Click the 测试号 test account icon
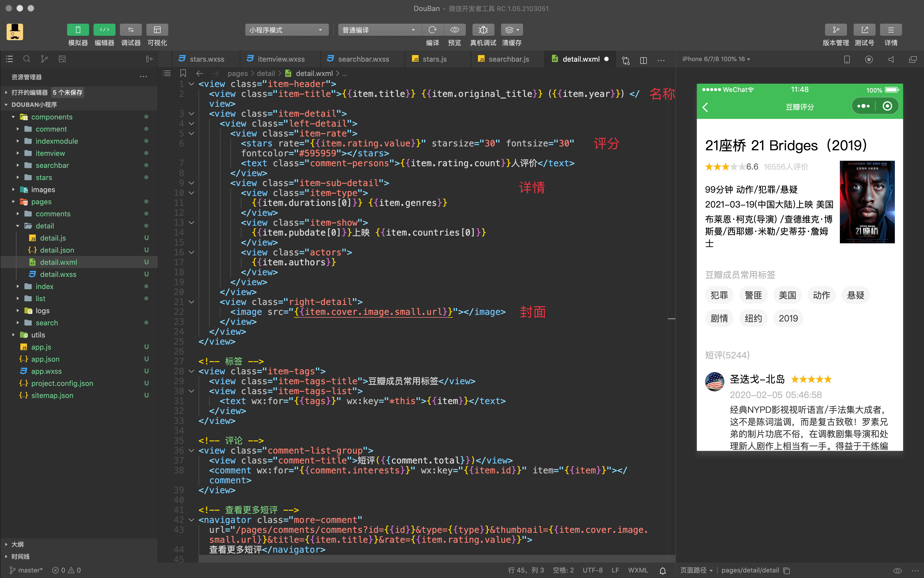The height and width of the screenshot is (578, 924). (864, 30)
